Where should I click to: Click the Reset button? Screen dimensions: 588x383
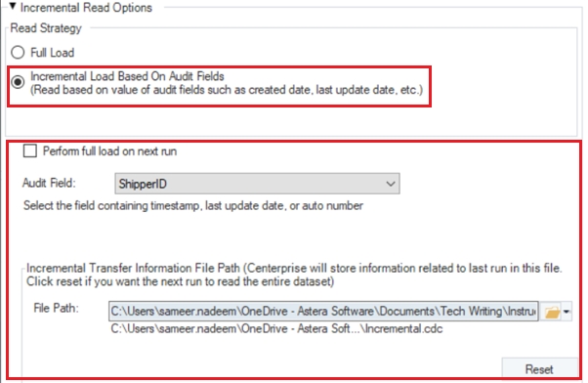539,369
